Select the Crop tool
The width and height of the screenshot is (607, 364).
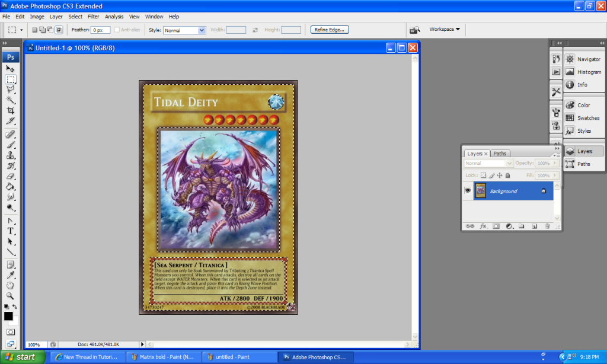point(11,110)
